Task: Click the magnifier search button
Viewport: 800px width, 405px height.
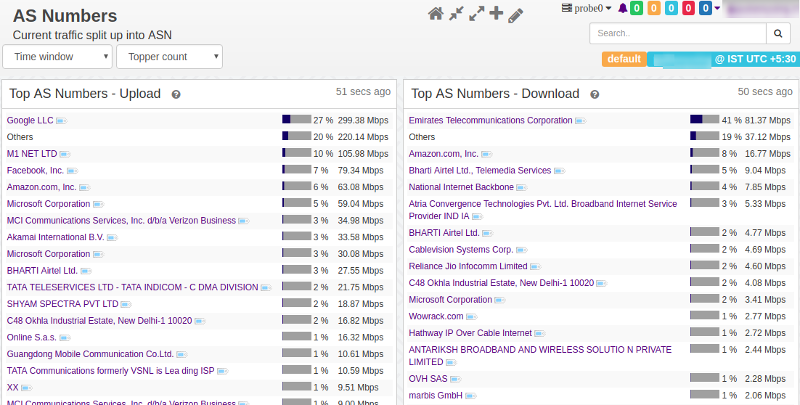Action: [x=780, y=33]
